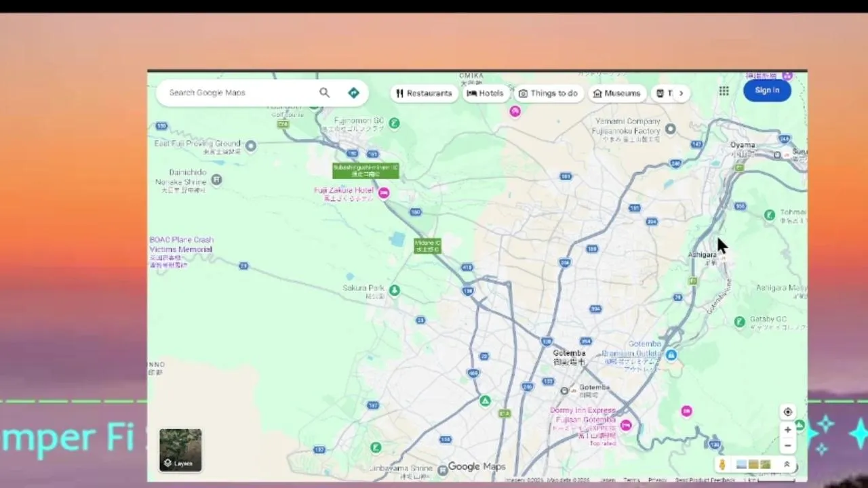Image resolution: width=868 pixels, height=488 pixels.
Task: Open the Fuji Zakura Hotel pin
Action: (x=384, y=193)
